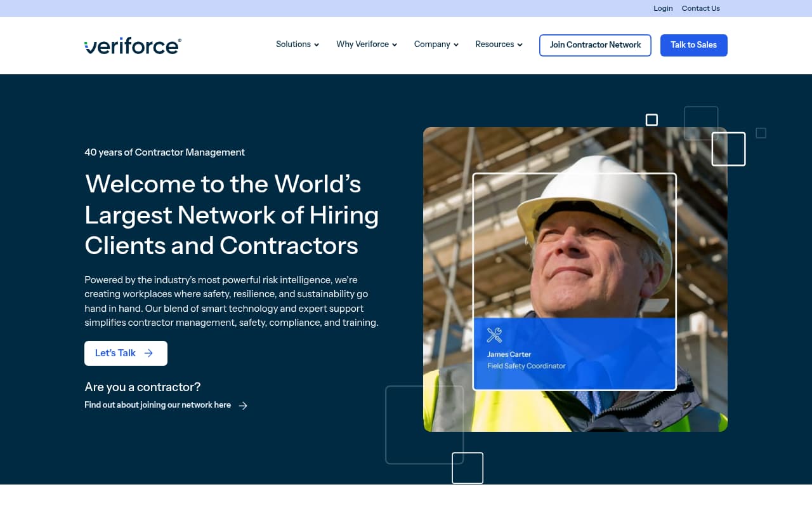The image size is (812, 508).
Task: Open the Let's Talk dialog
Action: (x=126, y=353)
